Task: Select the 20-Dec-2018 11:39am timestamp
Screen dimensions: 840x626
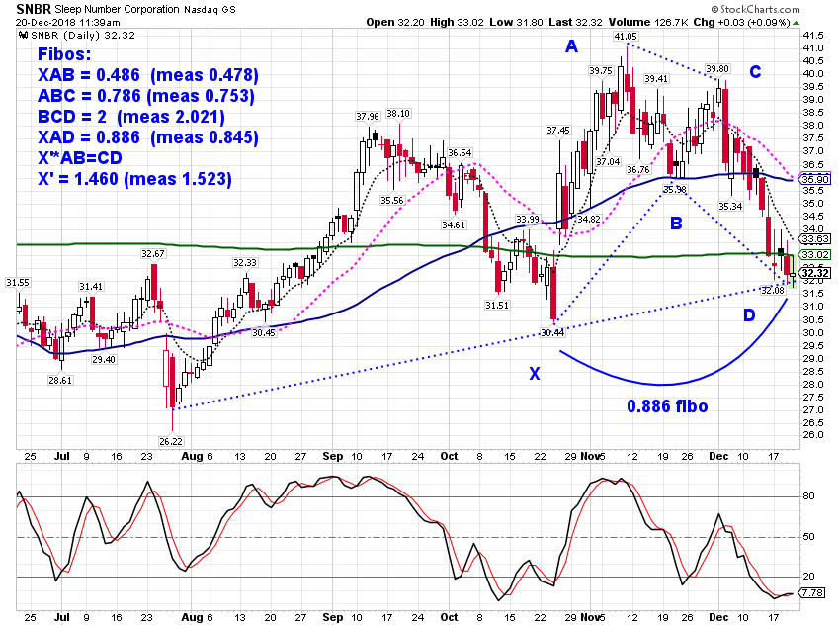Action: (68, 23)
